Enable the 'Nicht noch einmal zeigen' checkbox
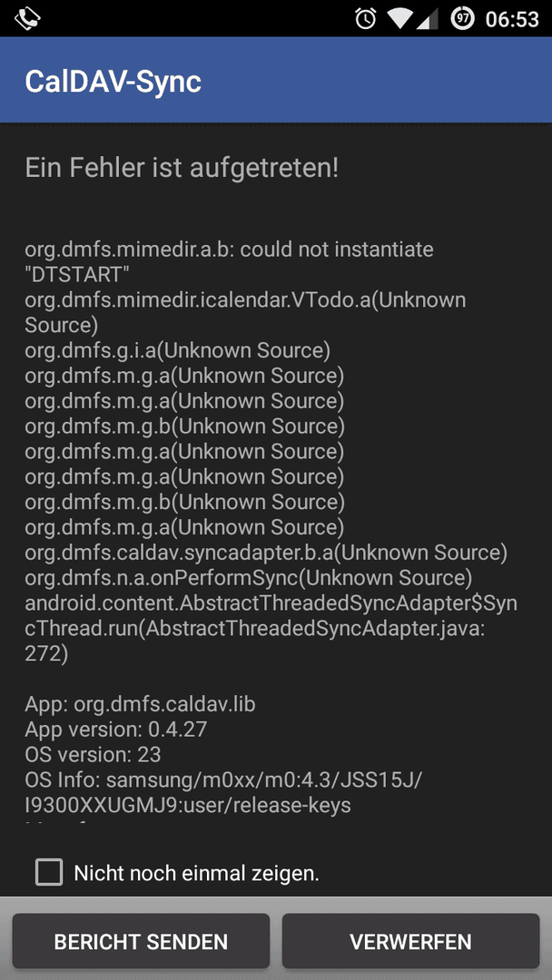Screen dimensions: 552x980 click(49, 872)
